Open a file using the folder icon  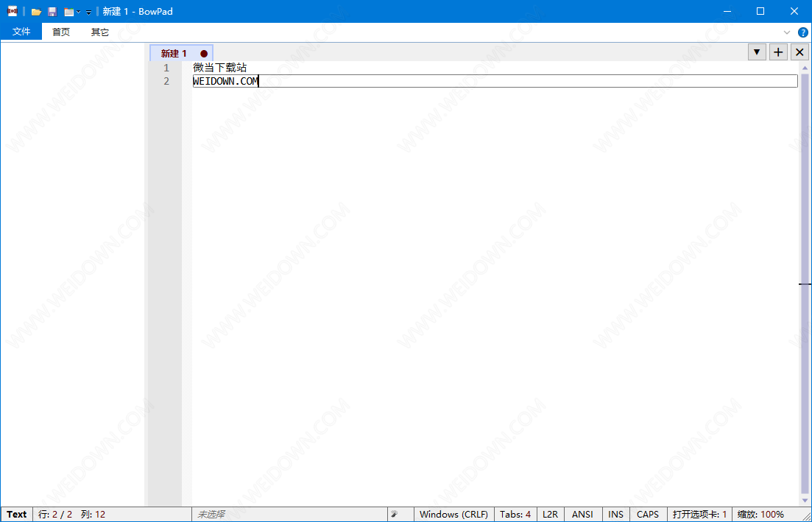click(36, 11)
